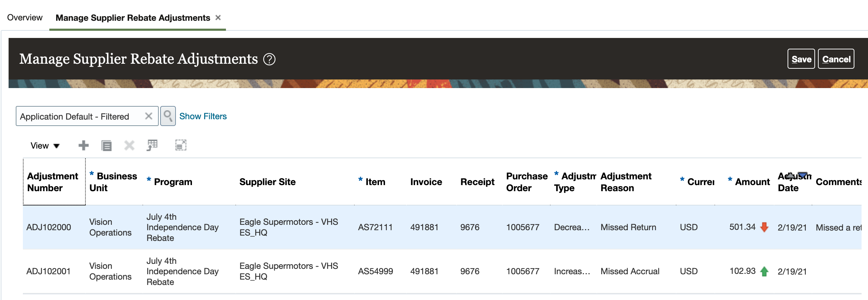
Task: Click the search magnifier icon
Action: (x=168, y=116)
